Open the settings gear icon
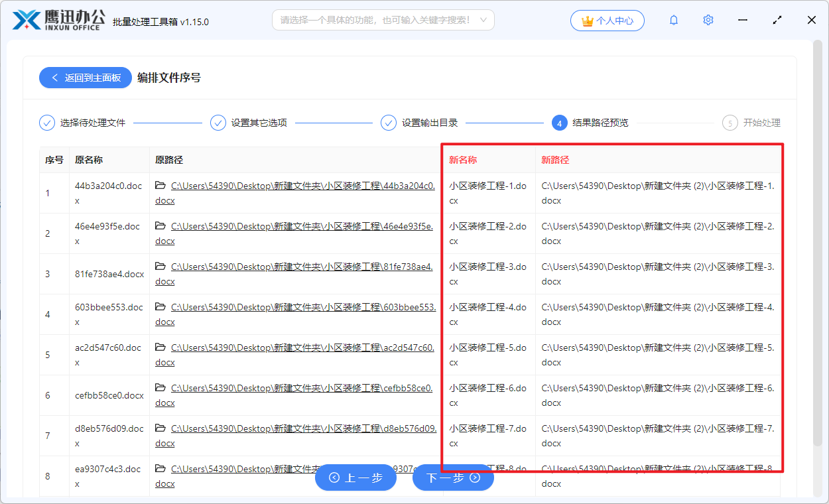 pyautogui.click(x=708, y=20)
